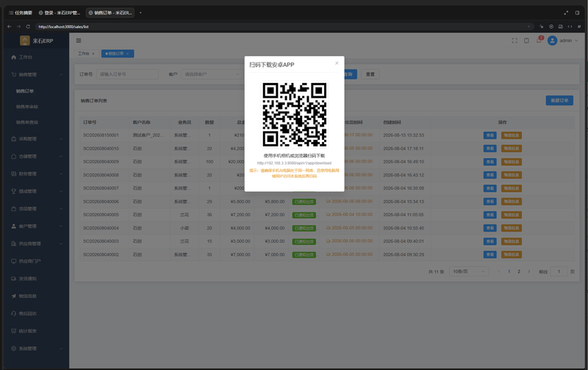Close the 扫码下载安卓APP dialog
The width and height of the screenshot is (588, 370).
pos(337,63)
